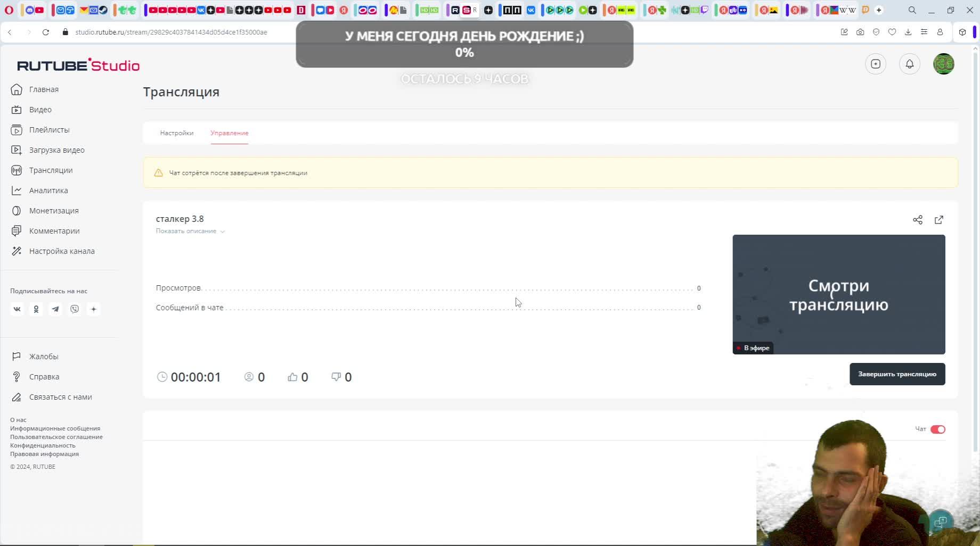Open Информационные сообщения footer link

(x=55, y=428)
